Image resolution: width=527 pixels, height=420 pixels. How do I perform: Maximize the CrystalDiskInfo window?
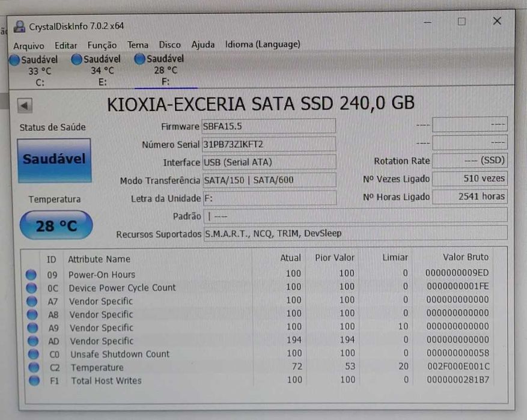coord(462,22)
